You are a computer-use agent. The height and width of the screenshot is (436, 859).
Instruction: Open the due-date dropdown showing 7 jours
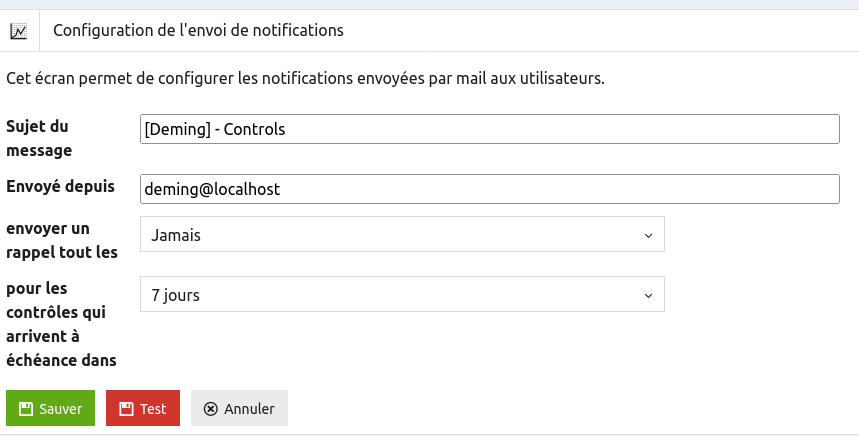402,295
